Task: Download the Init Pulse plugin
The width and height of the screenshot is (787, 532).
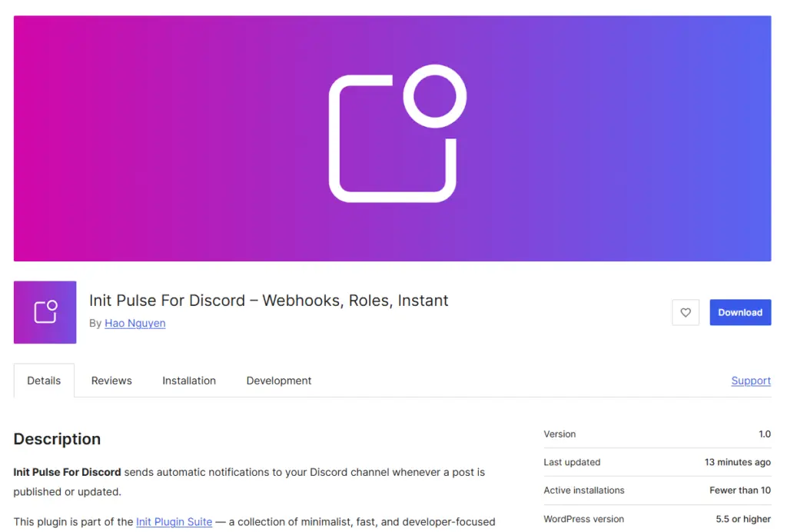Action: (x=740, y=312)
